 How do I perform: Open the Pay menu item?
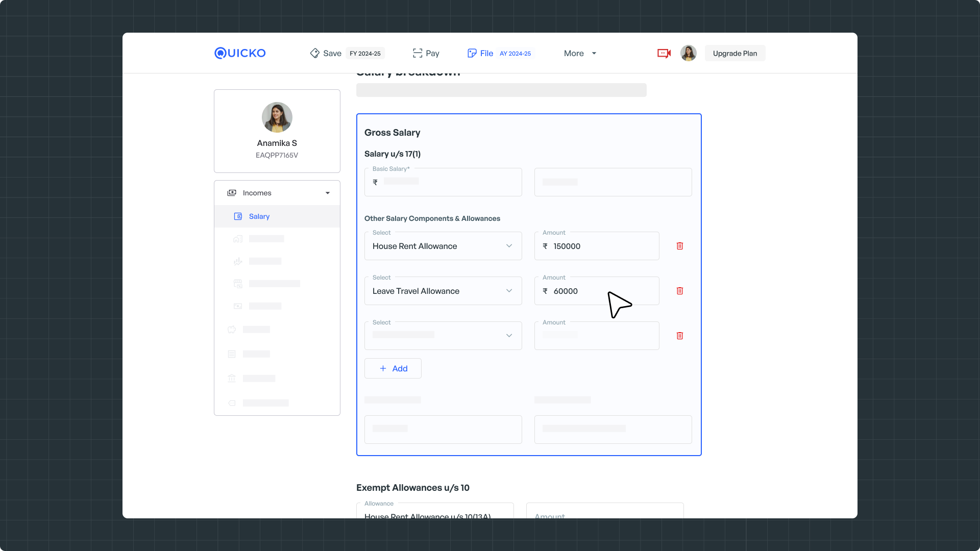pos(426,53)
